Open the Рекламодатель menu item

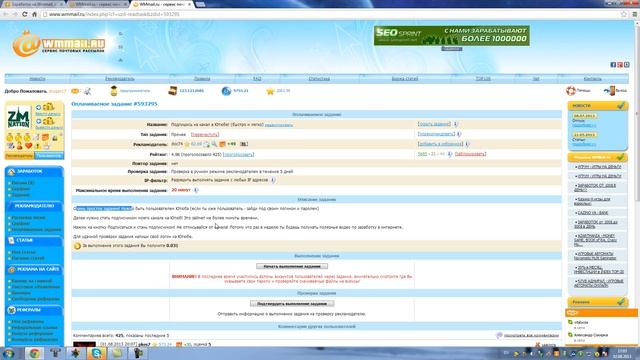tap(120, 79)
